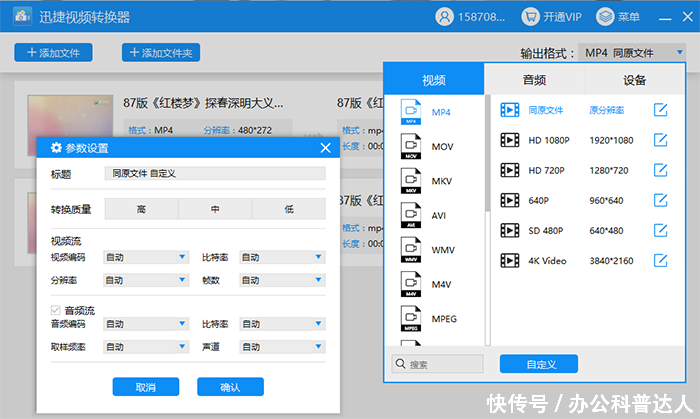The image size is (700, 419).
Task: Click edit icon for 4K Video preset
Action: (660, 260)
